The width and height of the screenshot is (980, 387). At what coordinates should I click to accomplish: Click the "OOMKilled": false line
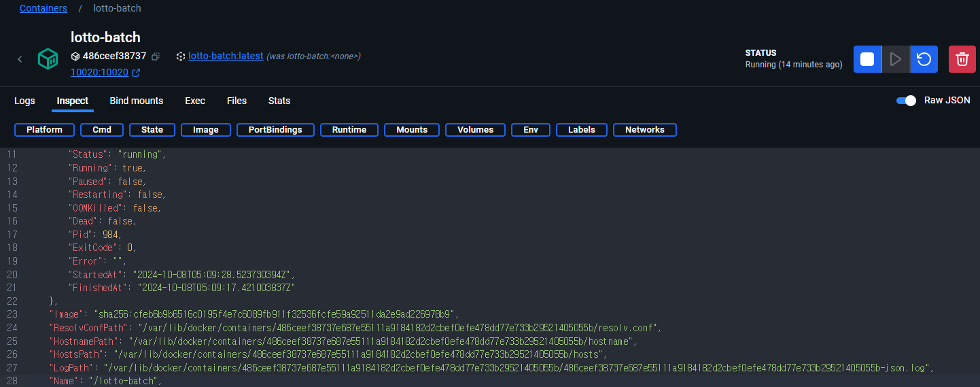pyautogui.click(x=115, y=208)
